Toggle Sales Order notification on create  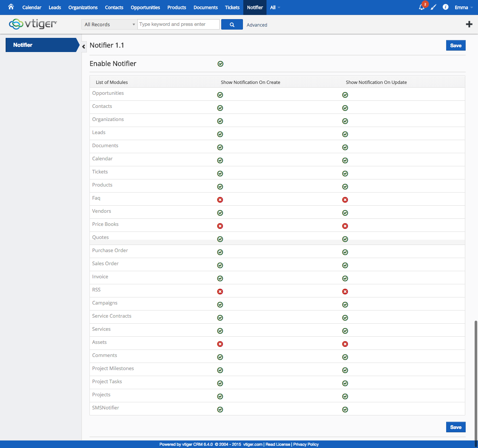click(x=220, y=266)
